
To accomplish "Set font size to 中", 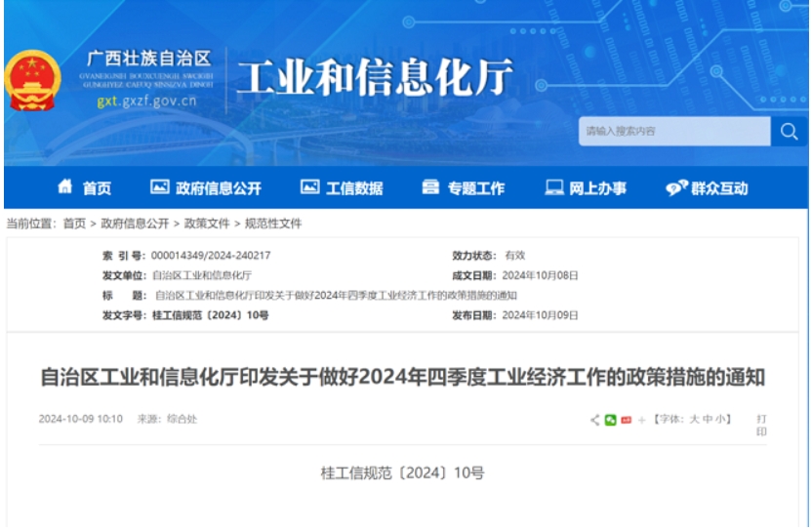I will pos(708,420).
